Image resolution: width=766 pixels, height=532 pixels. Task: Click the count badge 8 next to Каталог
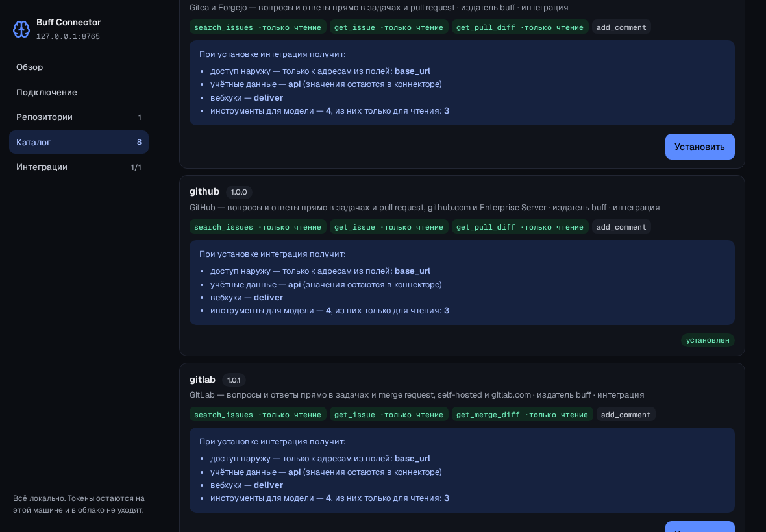(139, 142)
